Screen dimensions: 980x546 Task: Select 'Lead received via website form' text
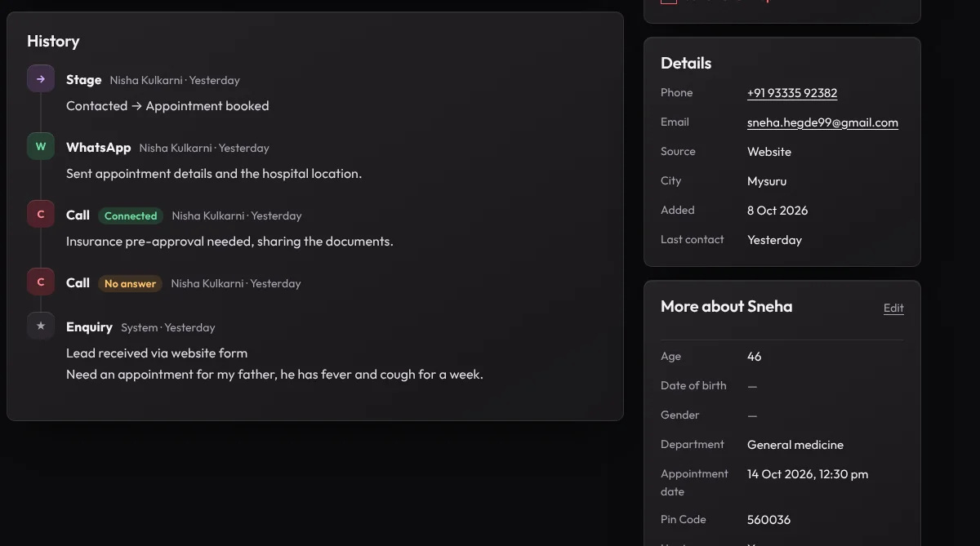157,353
